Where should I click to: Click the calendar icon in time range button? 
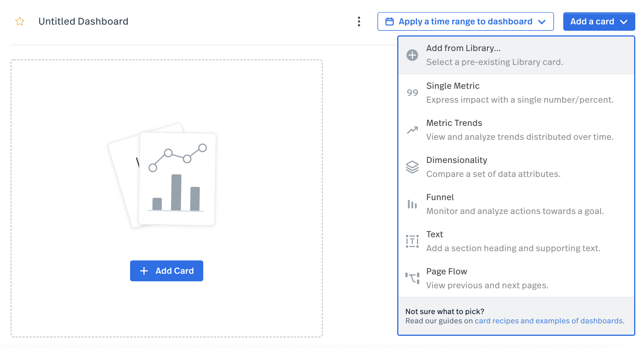(x=389, y=21)
